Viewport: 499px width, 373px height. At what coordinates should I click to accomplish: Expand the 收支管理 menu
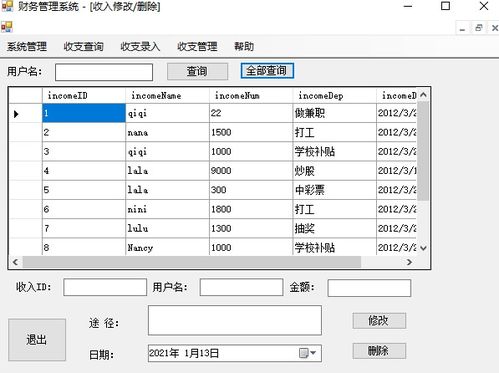[x=197, y=46]
